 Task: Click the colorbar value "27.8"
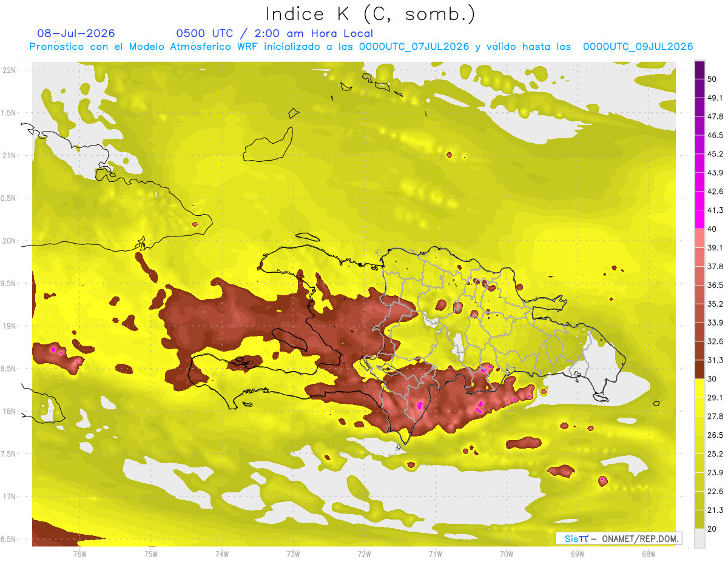tap(715, 416)
